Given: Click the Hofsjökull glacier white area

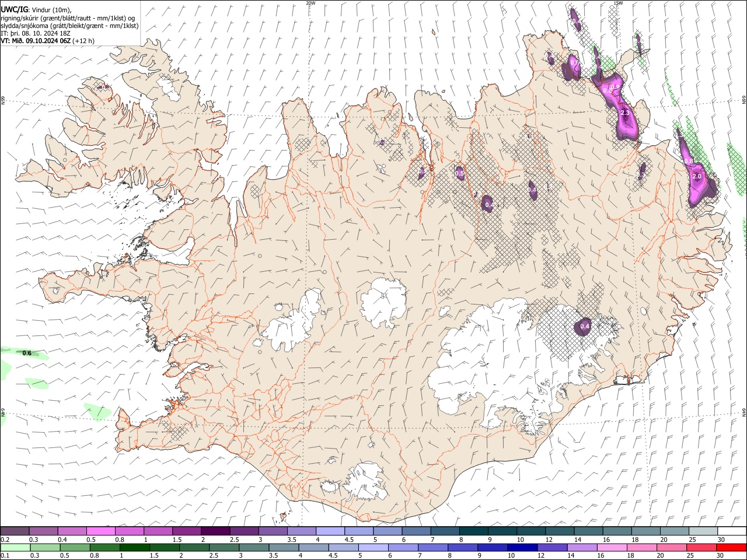Looking at the screenshot, I should click(384, 303).
